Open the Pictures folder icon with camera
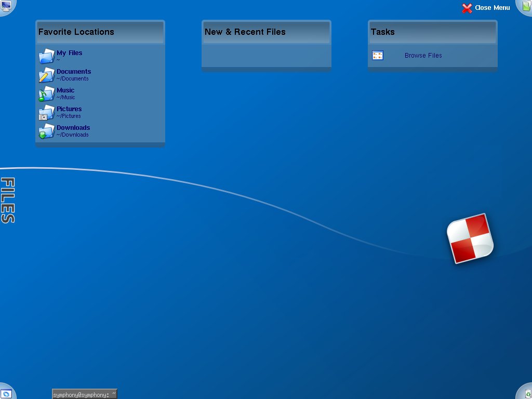Viewport: 532px width, 399px height. [x=46, y=112]
